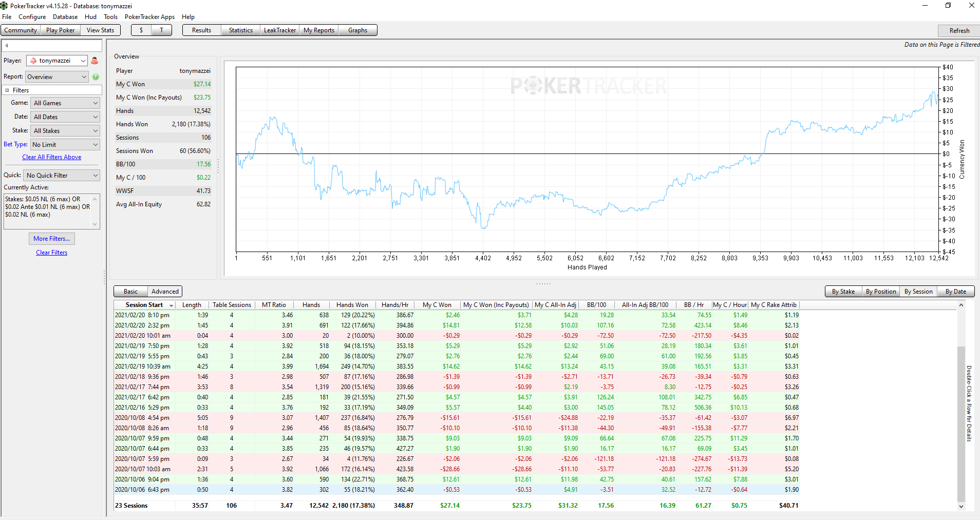Open the Database menu
The width and height of the screenshot is (980, 520).
[65, 17]
